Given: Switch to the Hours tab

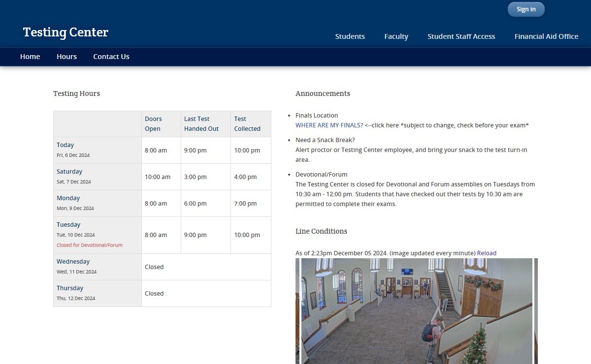Looking at the screenshot, I should click(x=66, y=57).
